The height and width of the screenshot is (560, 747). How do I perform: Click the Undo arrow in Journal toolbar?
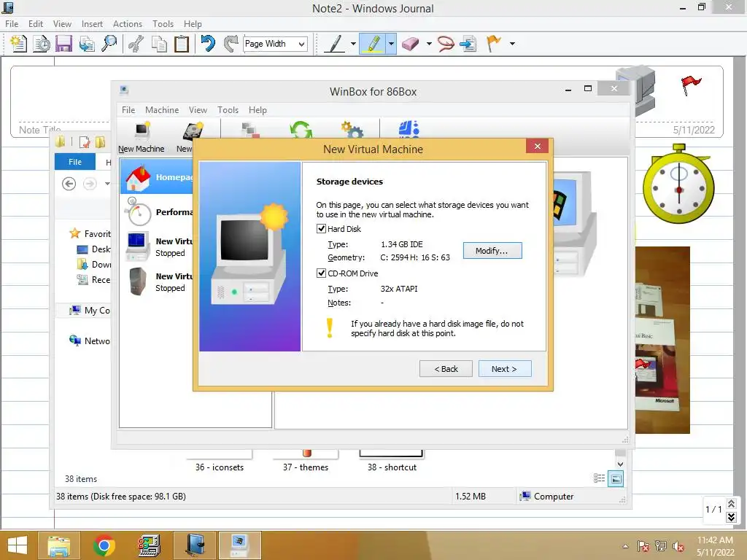(208, 44)
